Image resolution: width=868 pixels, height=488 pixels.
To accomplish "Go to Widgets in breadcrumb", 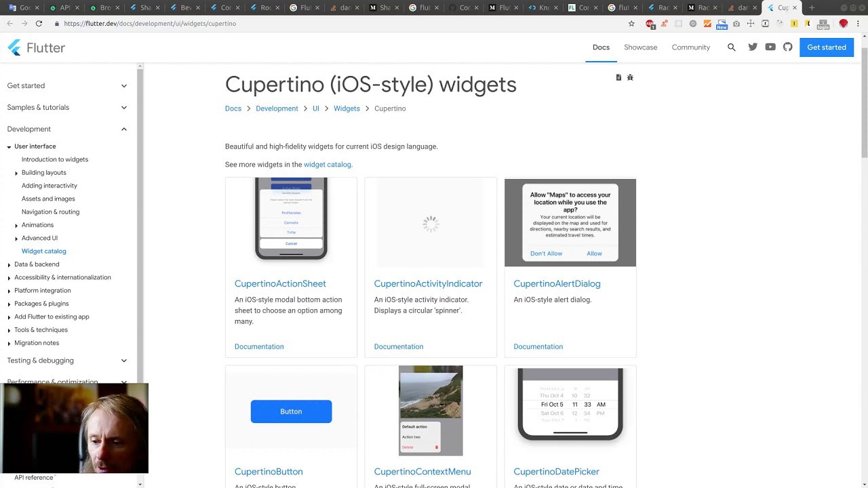I will pos(347,108).
